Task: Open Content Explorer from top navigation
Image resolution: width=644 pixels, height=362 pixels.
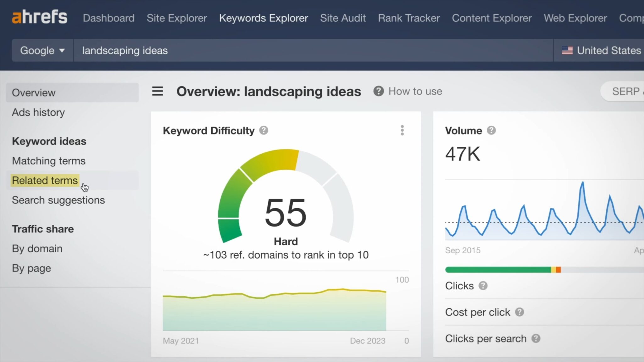Action: click(x=492, y=18)
